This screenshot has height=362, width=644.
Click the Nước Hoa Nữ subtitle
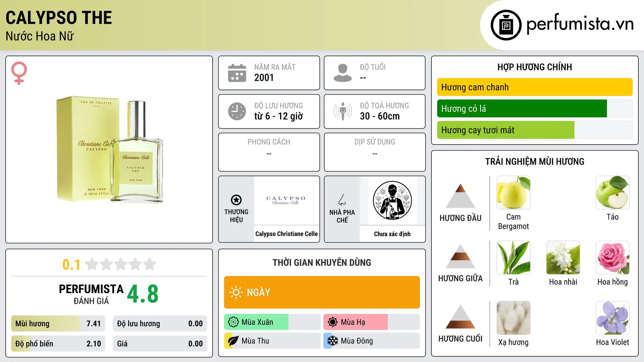40,36
